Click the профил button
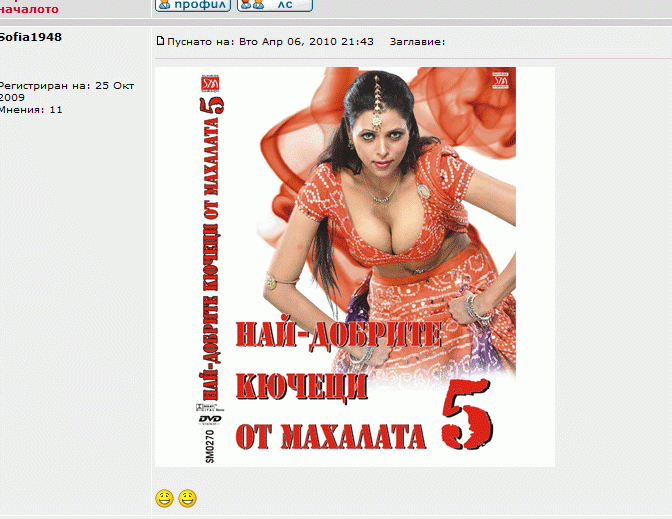Screen dimensions: 672x519 tap(193, 5)
